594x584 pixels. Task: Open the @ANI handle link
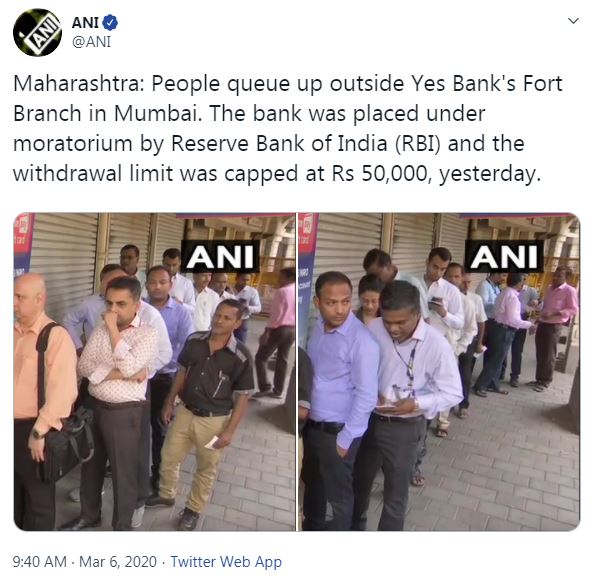91,42
